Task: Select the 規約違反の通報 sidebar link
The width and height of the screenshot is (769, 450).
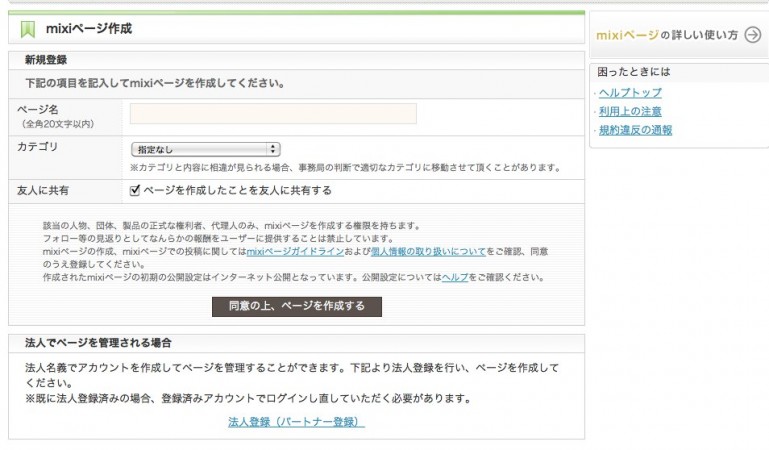Action: point(635,130)
